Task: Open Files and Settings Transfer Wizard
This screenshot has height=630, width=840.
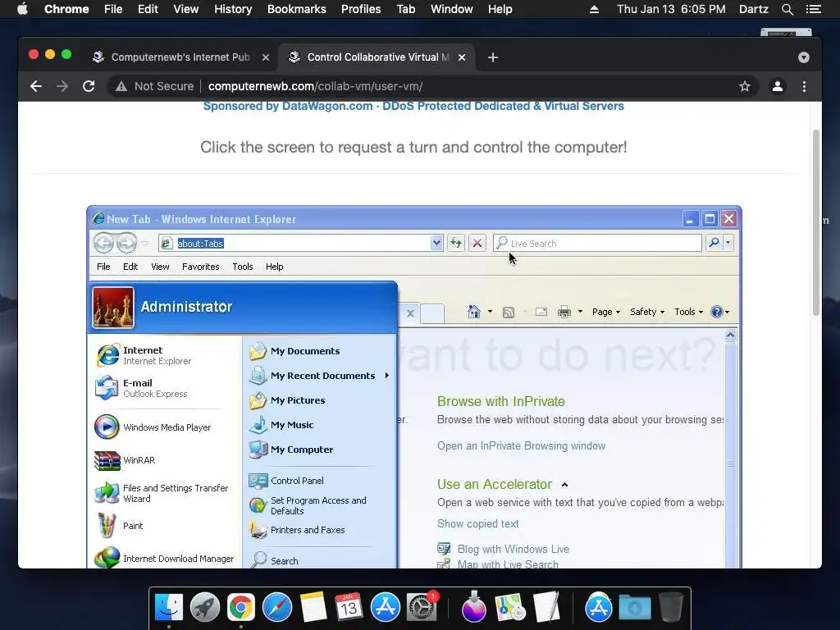Action: point(162,493)
